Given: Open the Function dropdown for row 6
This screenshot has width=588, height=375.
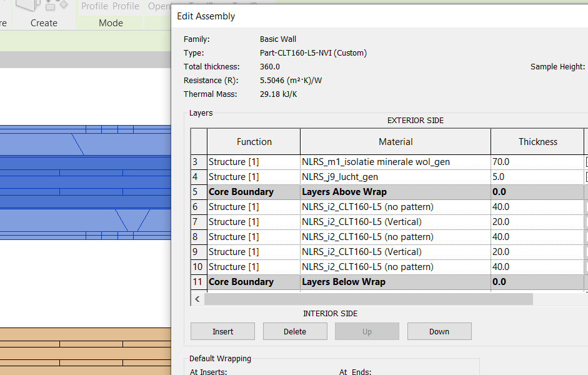Looking at the screenshot, I should tap(253, 206).
